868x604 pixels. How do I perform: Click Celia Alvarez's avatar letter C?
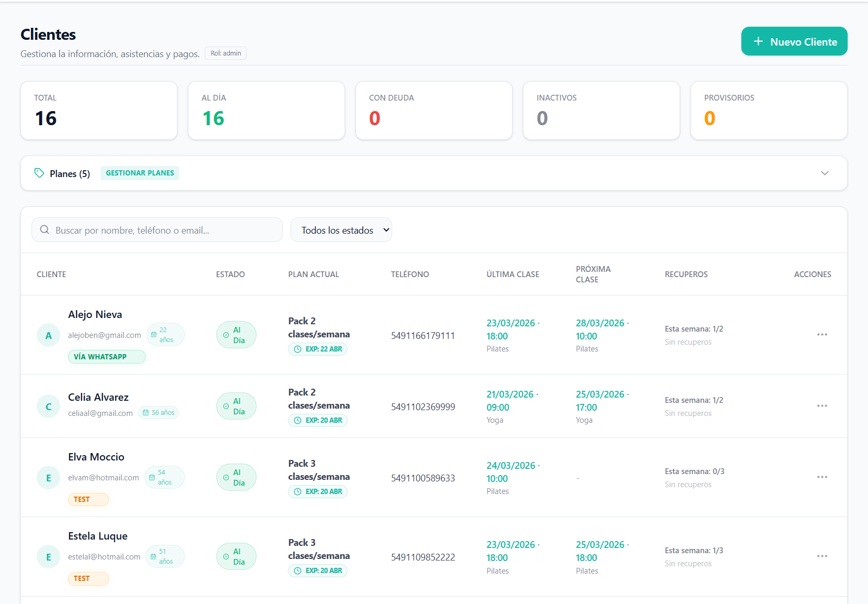pyautogui.click(x=49, y=407)
